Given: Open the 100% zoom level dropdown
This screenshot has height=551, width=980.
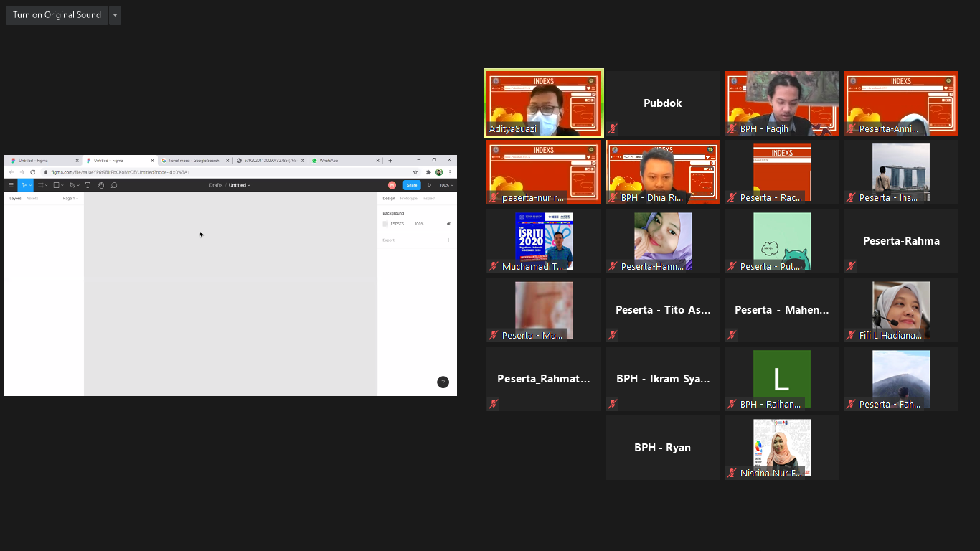Looking at the screenshot, I should click(446, 185).
